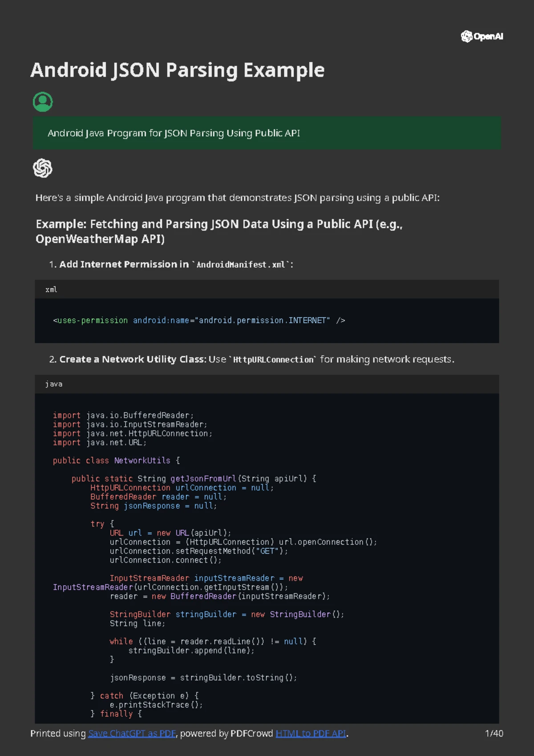The image size is (534, 756).
Task: Click the public class NetworkUtils line
Action: tap(116, 460)
